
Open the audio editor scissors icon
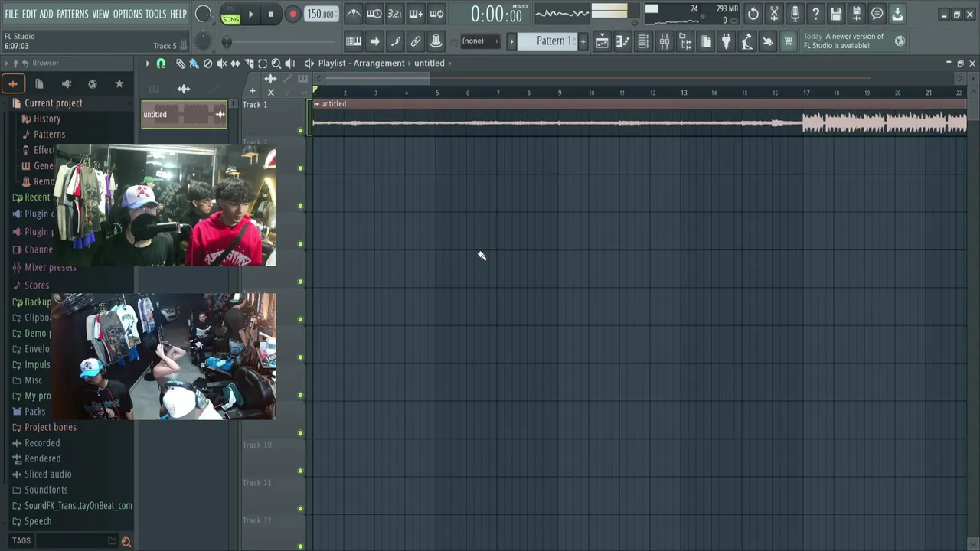pyautogui.click(x=774, y=14)
